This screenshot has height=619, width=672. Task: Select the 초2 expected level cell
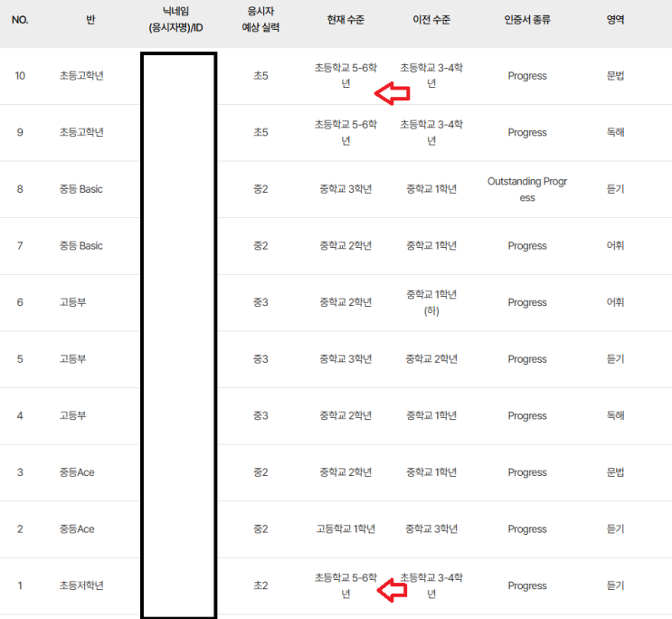262,586
